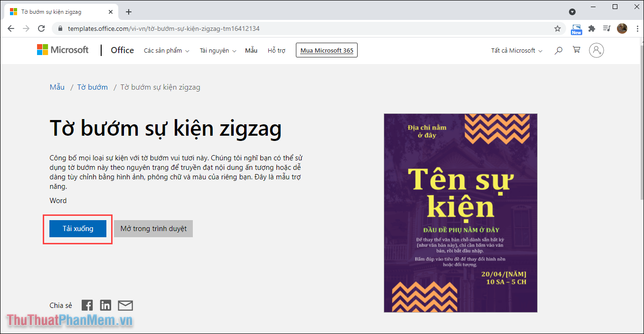Open the Tất cả Microsoft dropdown

(x=516, y=50)
